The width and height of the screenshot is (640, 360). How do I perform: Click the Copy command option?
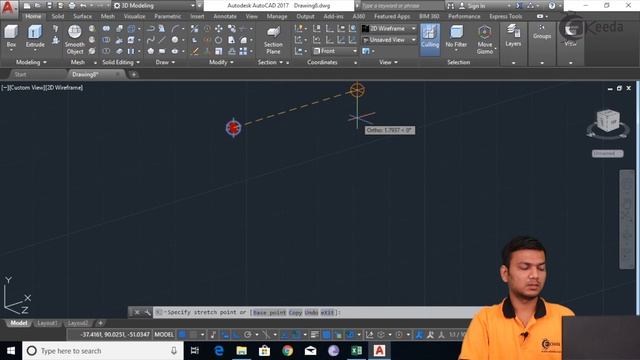(295, 312)
